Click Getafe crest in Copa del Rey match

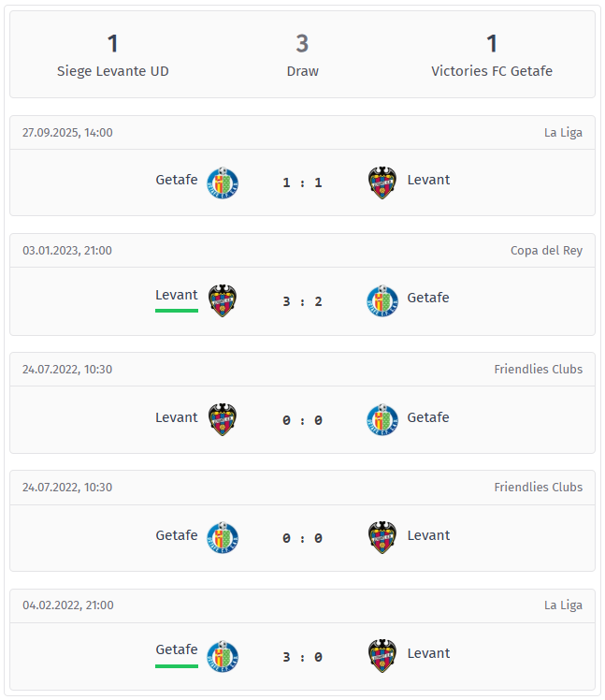[x=382, y=300]
